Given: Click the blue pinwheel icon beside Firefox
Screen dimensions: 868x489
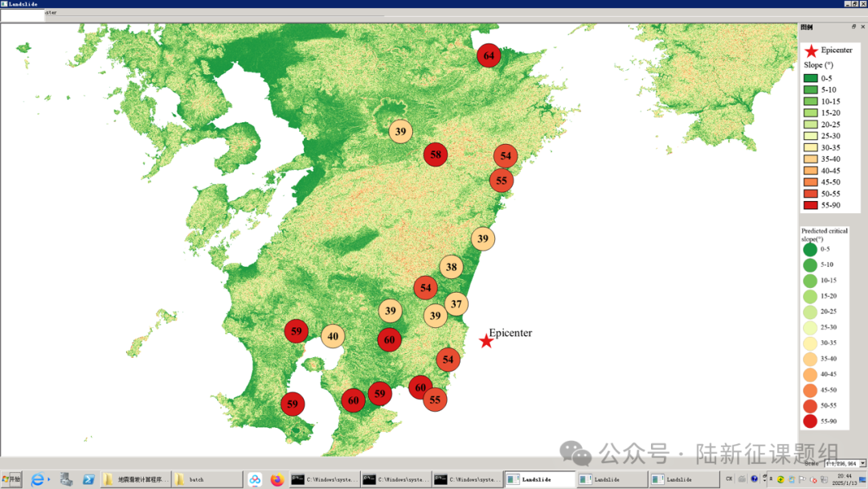Looking at the screenshot, I should (255, 479).
